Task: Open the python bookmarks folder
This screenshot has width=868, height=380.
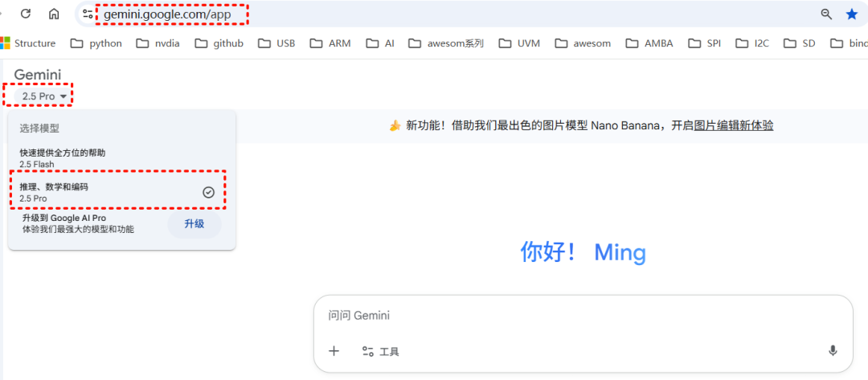Action: pyautogui.click(x=96, y=43)
